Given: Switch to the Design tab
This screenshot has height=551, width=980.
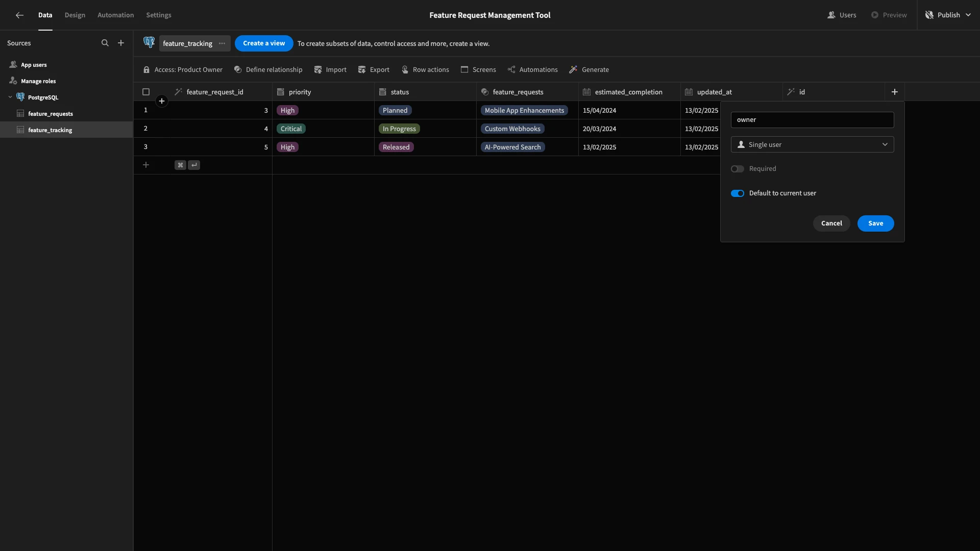Looking at the screenshot, I should coord(75,15).
